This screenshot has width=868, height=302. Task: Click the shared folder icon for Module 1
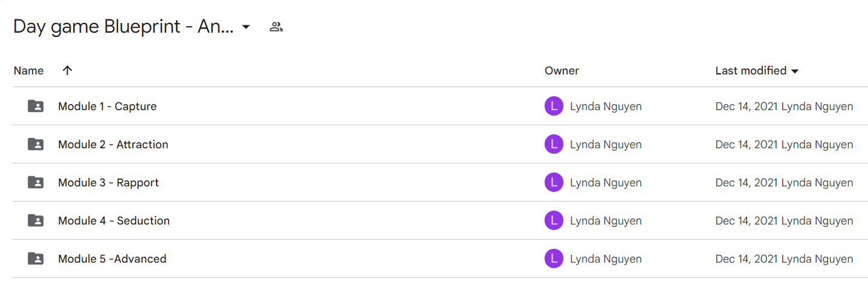36,107
